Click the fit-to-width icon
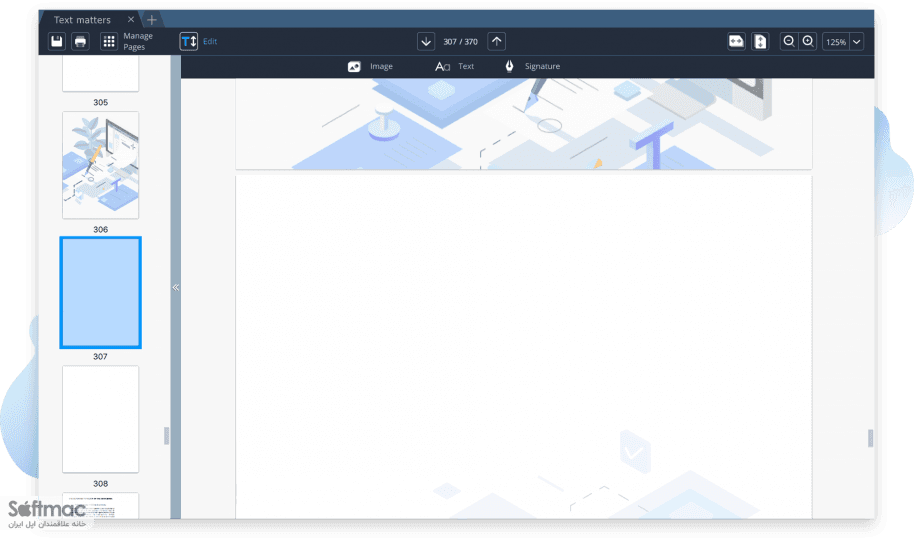The height and width of the screenshot is (540, 914). click(737, 41)
